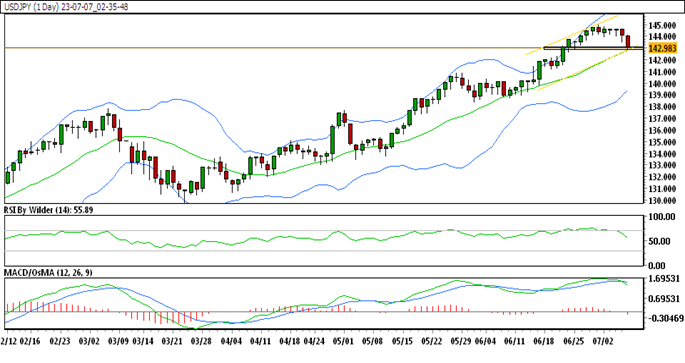Screen dimensions: 685x363
Task: Click the last red candlestick near 143
Action: click(628, 42)
